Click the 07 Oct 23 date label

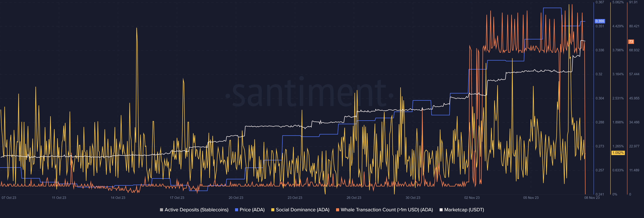(9, 198)
